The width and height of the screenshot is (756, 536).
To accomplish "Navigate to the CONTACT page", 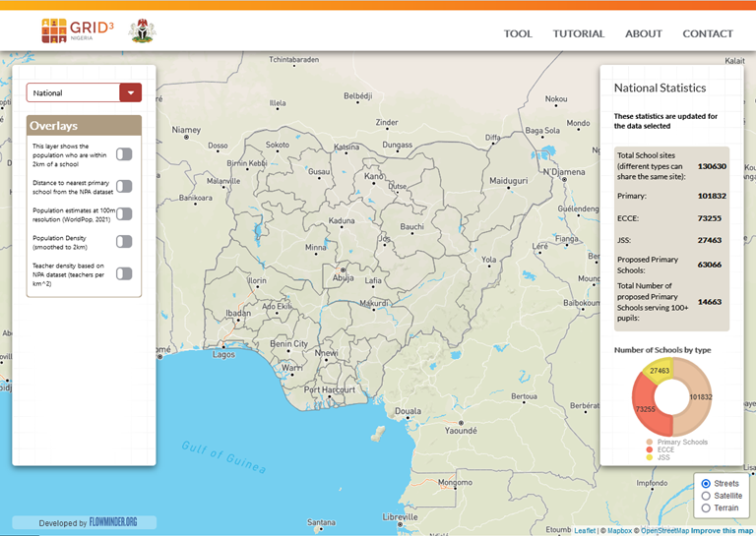I will pyautogui.click(x=708, y=33).
